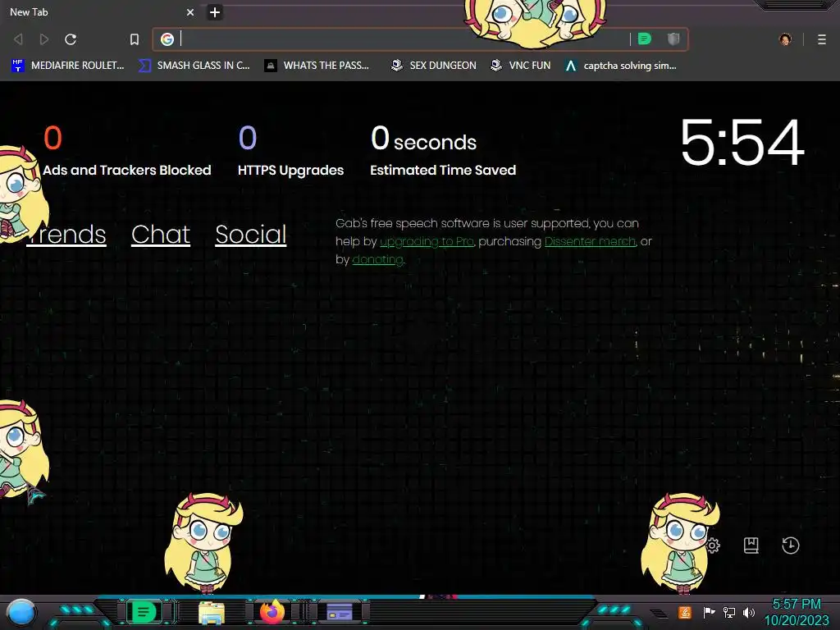Image resolution: width=840 pixels, height=630 pixels.
Task: Open the user profile avatar
Action: [x=785, y=39]
